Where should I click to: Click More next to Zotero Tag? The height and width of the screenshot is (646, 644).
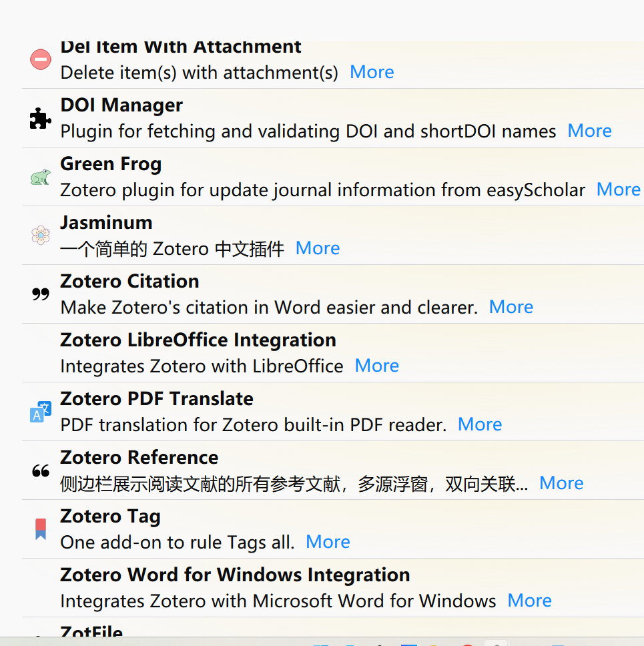[x=327, y=541]
